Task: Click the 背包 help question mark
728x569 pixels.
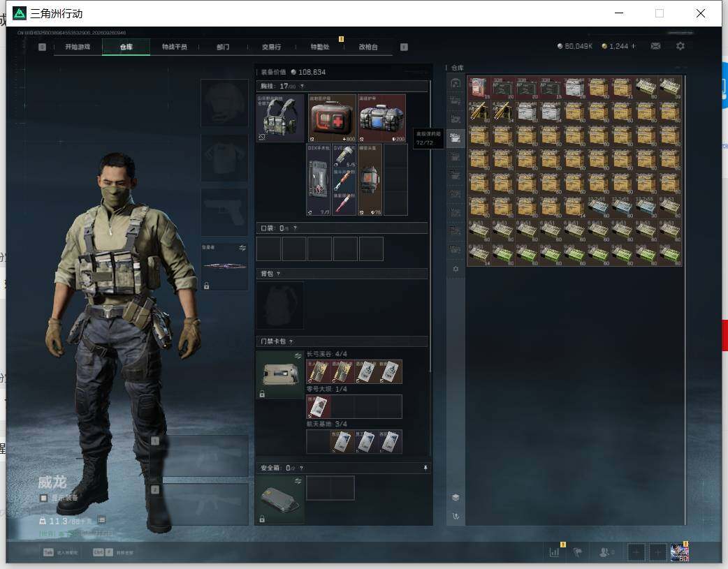Action: pyautogui.click(x=278, y=274)
